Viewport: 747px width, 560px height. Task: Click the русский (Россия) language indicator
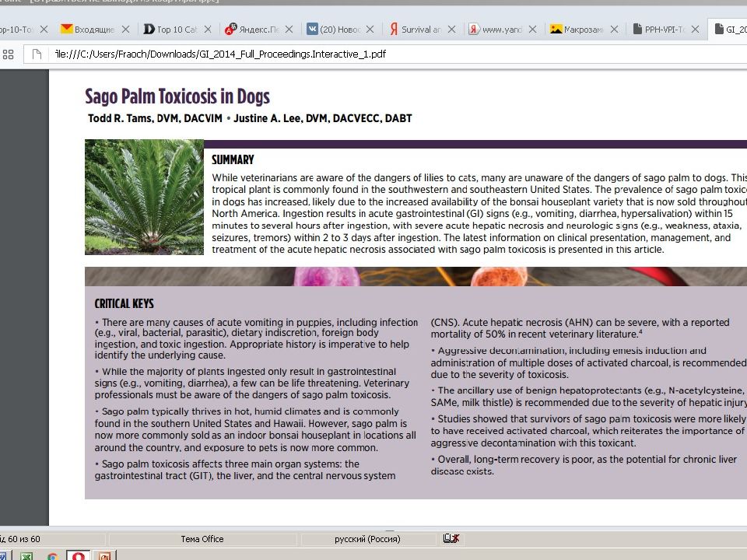367,539
